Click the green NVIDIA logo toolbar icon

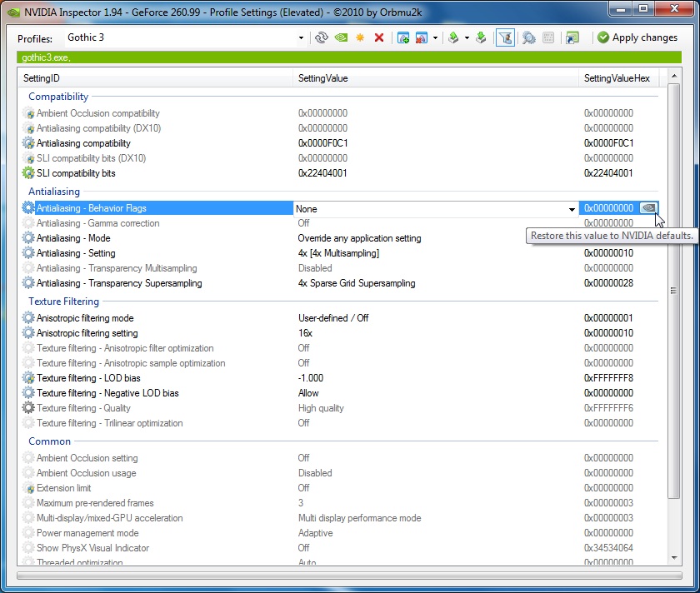point(341,37)
